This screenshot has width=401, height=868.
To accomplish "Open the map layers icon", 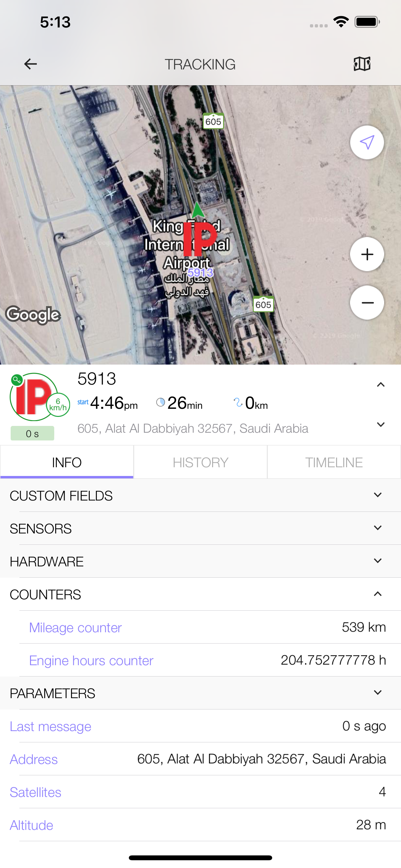I will point(362,64).
